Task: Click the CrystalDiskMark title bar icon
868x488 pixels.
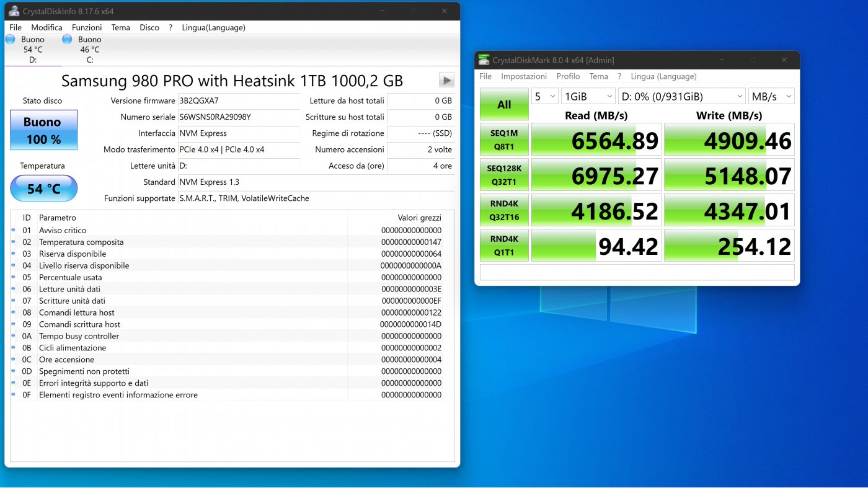Action: [484, 60]
